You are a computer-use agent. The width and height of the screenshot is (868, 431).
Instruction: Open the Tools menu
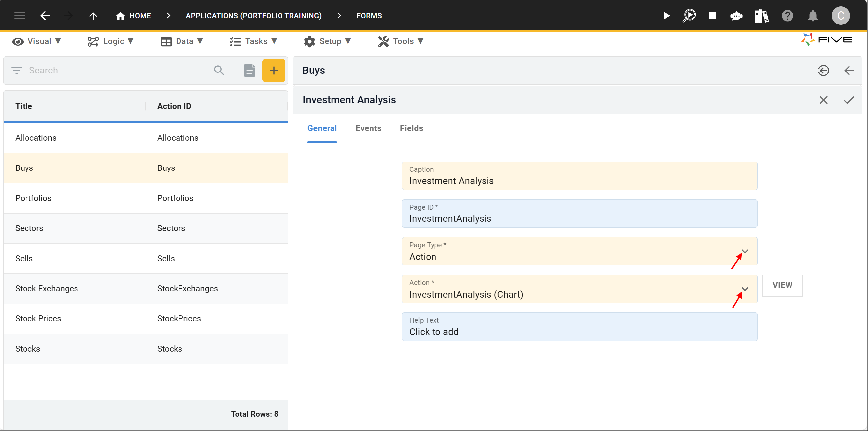click(400, 41)
